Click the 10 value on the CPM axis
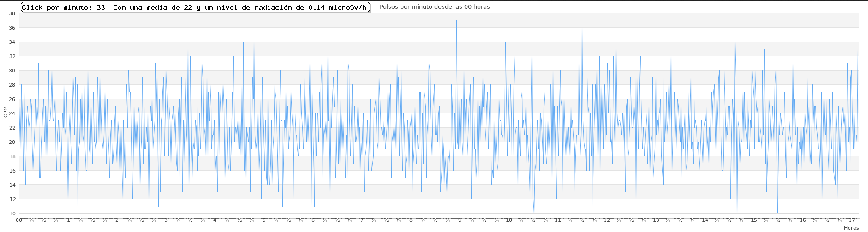This screenshot has width=868, height=232. point(12,214)
